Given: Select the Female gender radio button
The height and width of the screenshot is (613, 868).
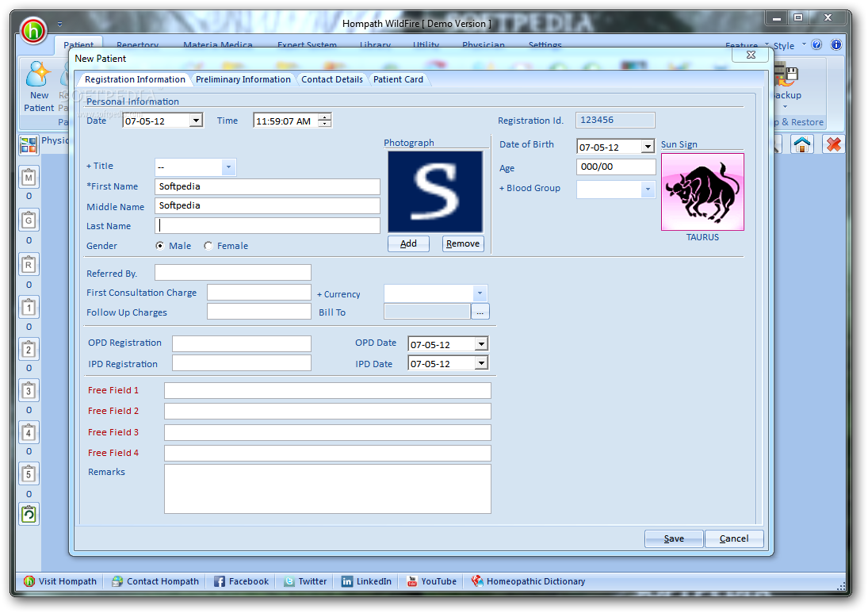Looking at the screenshot, I should coord(208,245).
